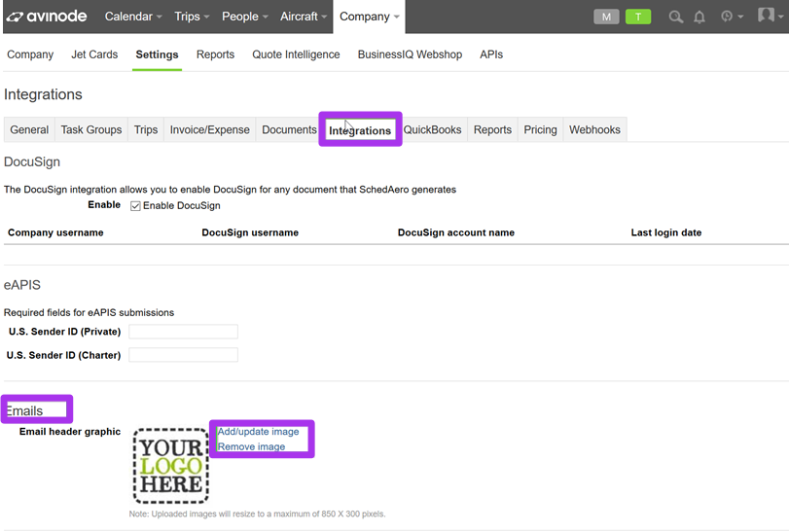Open the search magnifier icon
This screenshot has height=532, width=789.
pos(675,17)
